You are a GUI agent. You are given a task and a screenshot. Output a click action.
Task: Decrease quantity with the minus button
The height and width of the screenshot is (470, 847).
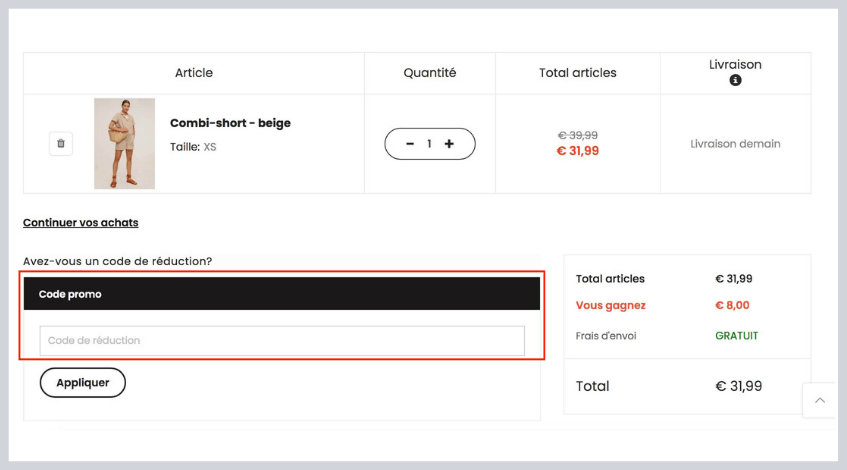coord(410,144)
